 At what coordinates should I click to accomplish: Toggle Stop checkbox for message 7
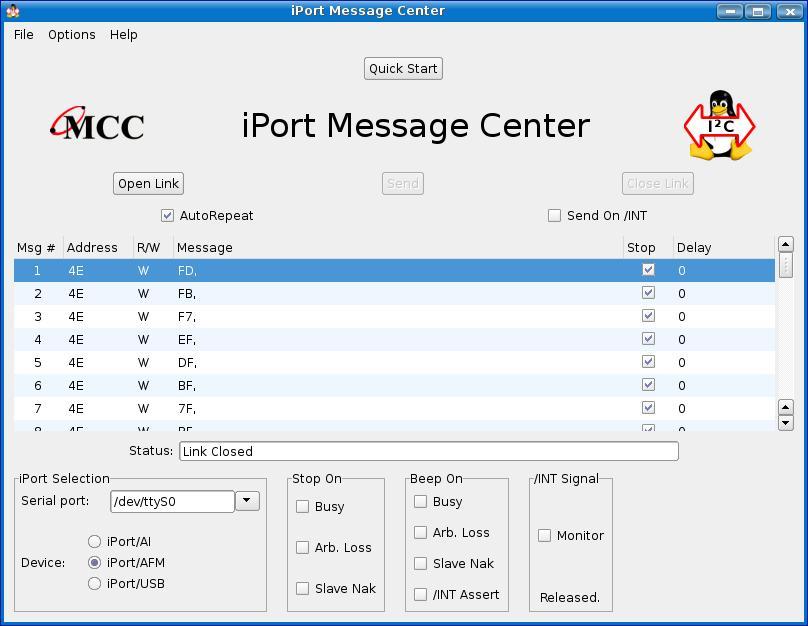pos(648,408)
